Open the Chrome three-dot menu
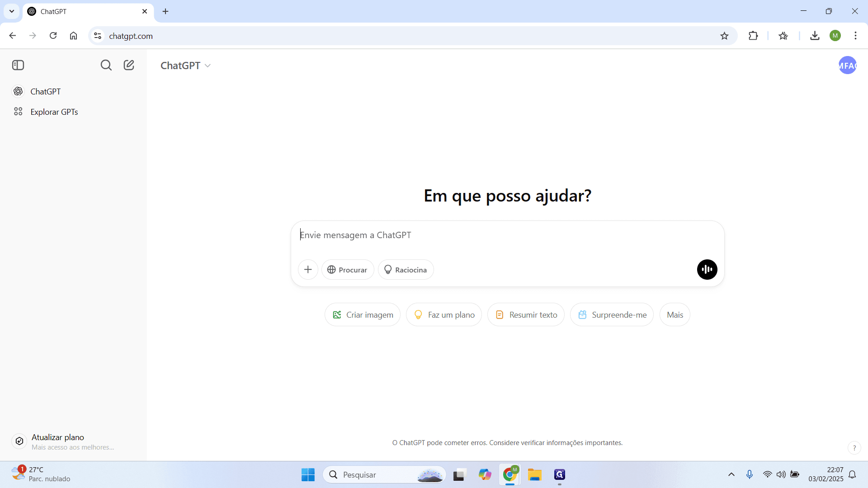The image size is (868, 488). tap(855, 36)
